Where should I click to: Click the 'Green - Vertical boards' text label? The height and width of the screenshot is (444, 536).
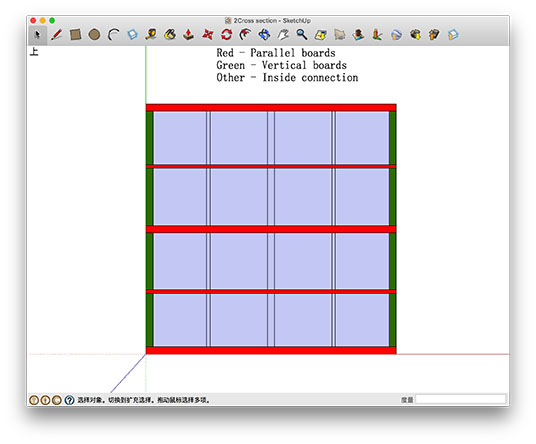pos(281,65)
